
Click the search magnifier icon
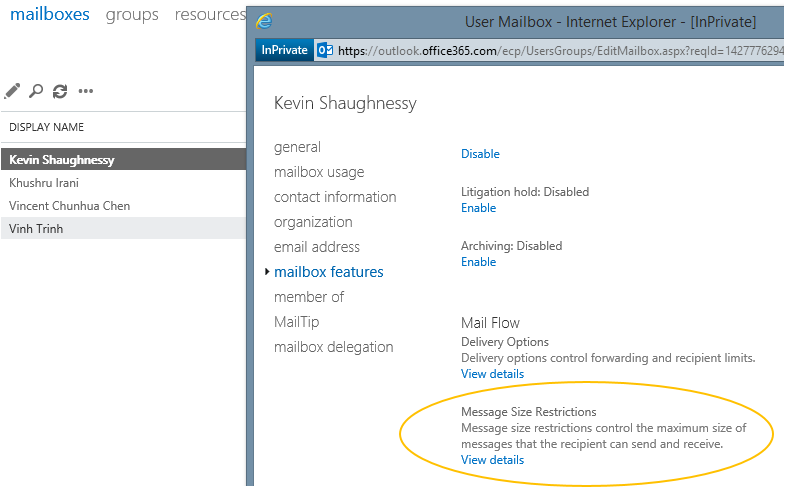36,91
